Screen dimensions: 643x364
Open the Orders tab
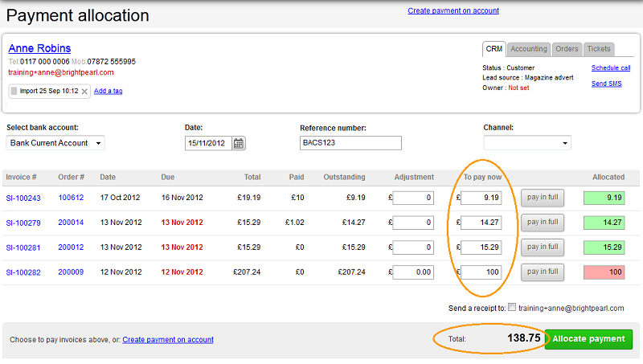567,49
